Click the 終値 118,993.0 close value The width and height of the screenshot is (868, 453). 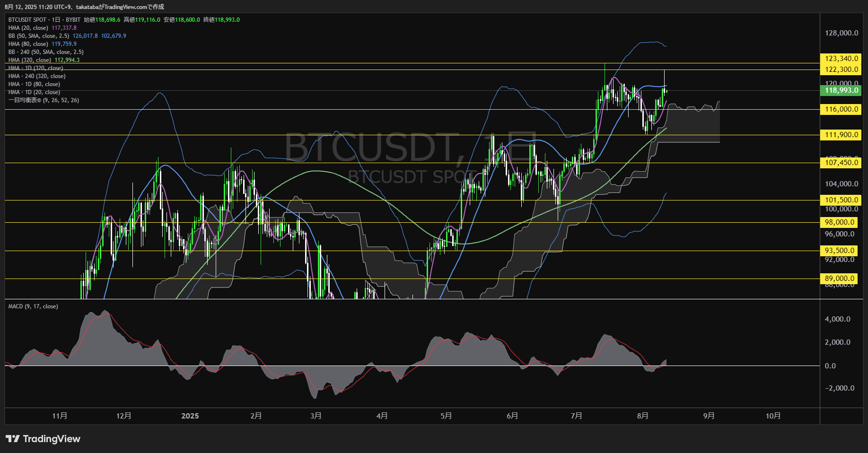[221, 20]
